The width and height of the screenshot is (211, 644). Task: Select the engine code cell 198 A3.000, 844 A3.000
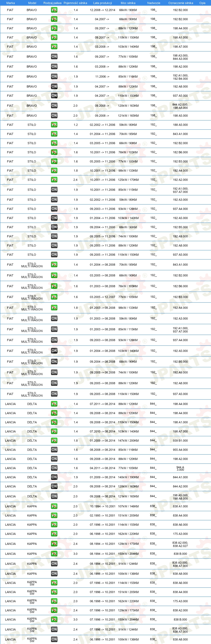coord(181,57)
